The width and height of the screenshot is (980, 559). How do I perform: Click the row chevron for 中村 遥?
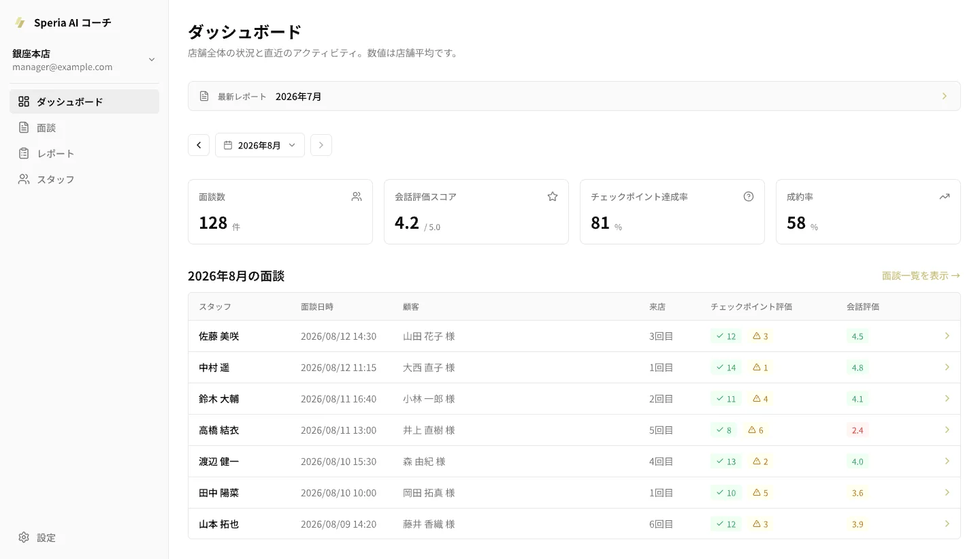(947, 367)
